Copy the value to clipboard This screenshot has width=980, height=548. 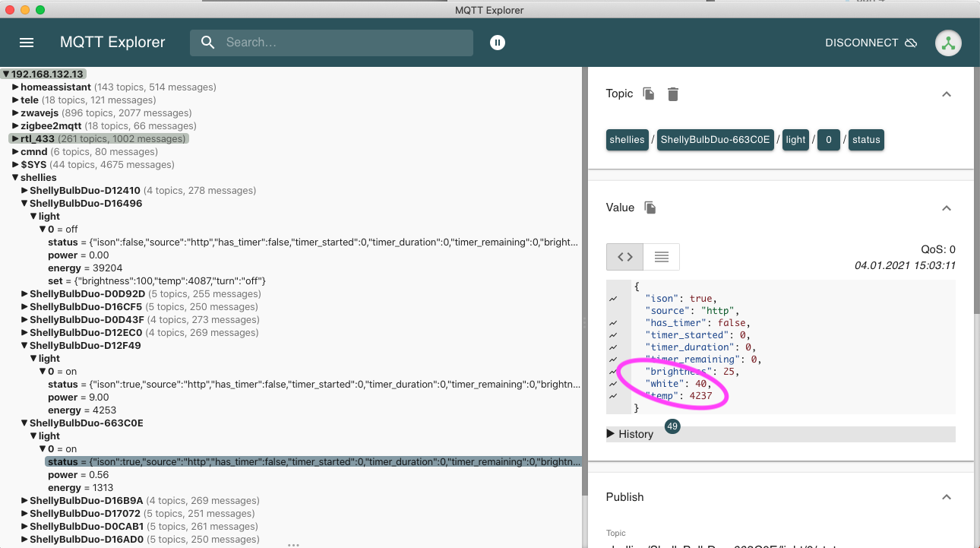point(650,207)
